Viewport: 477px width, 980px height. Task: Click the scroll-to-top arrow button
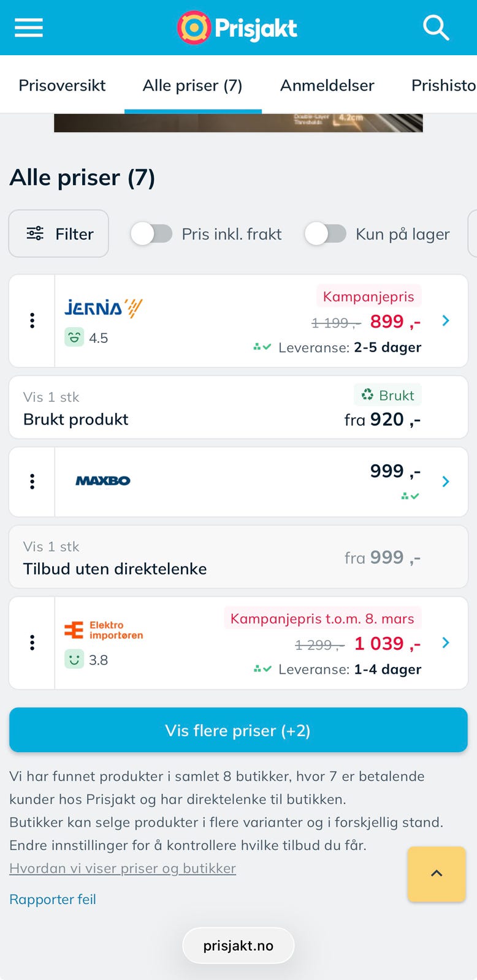point(437,873)
